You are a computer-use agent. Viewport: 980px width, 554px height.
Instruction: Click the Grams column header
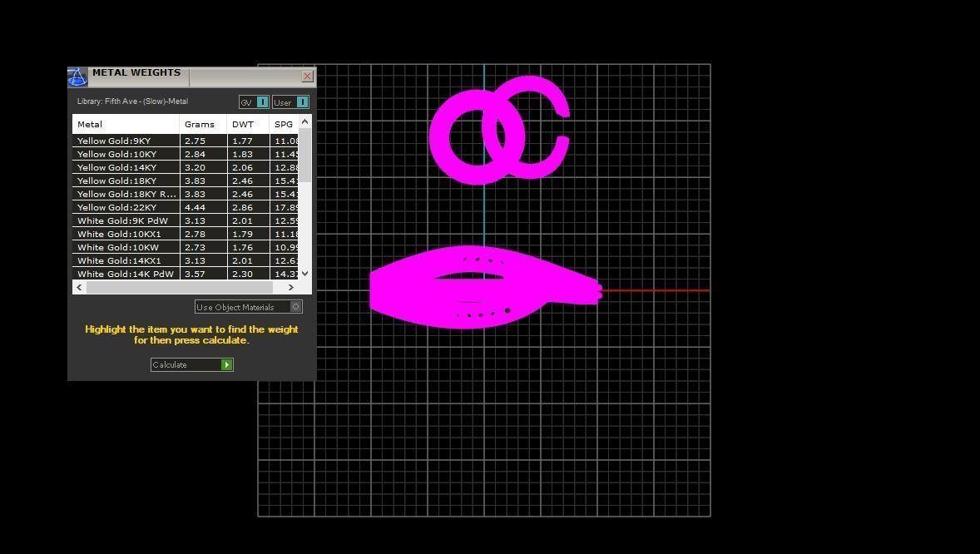(203, 124)
